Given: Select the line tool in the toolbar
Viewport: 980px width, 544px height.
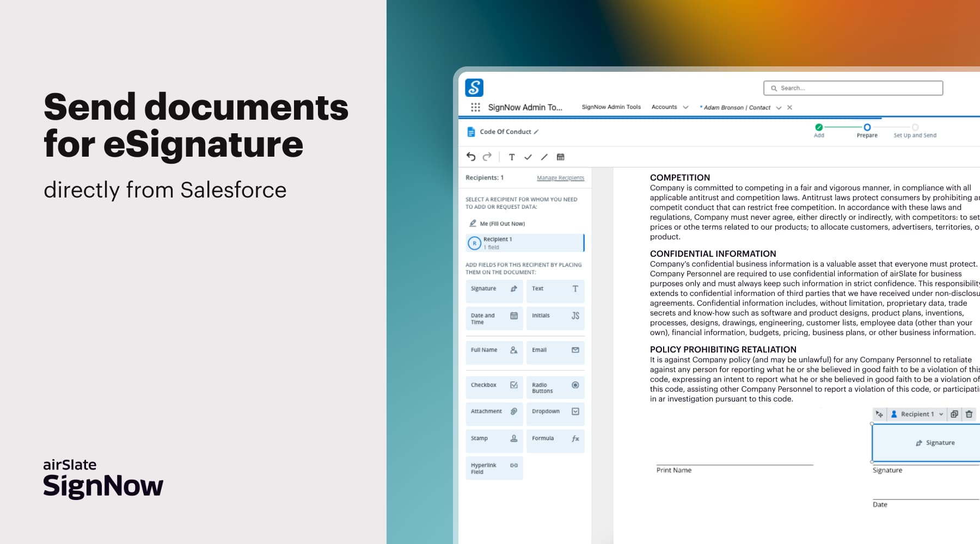Looking at the screenshot, I should 544,157.
